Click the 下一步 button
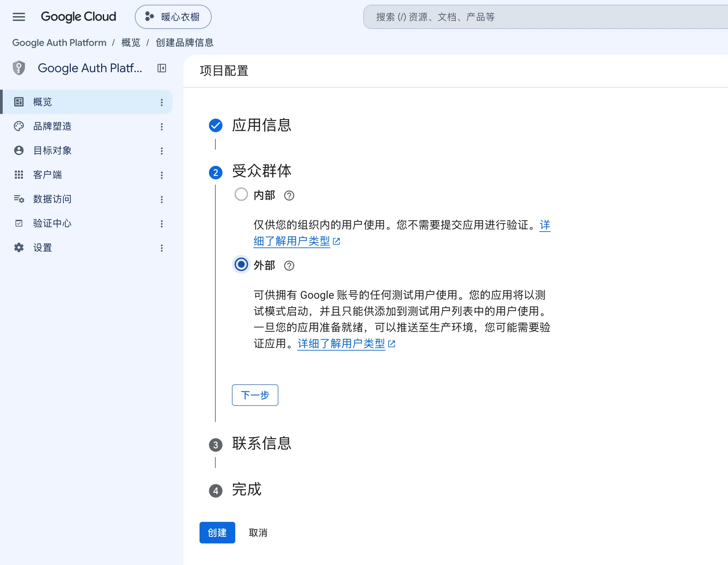 tap(255, 395)
